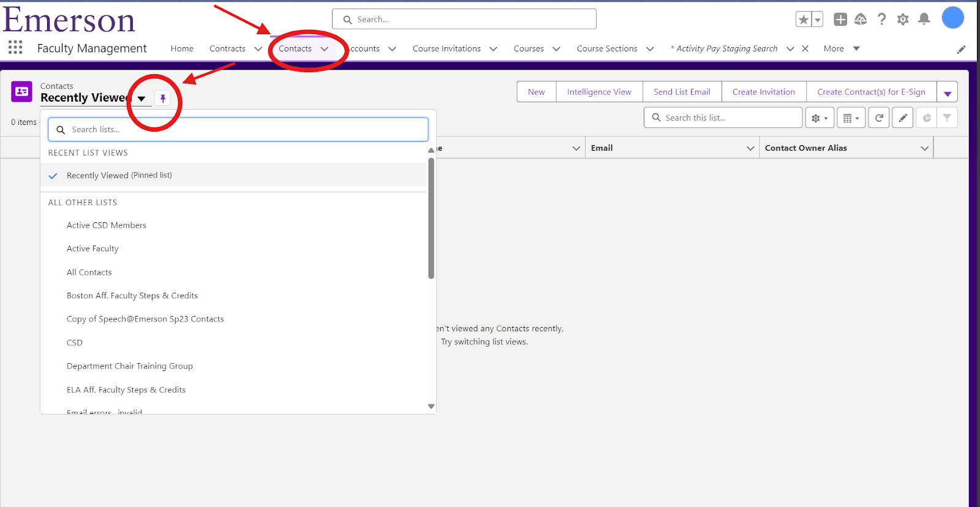
Task: Open the Course Sections tab
Action: pos(607,48)
